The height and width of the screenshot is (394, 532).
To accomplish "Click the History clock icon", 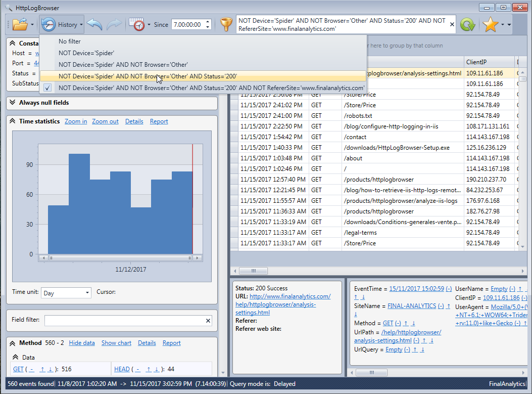I will pos(48,24).
